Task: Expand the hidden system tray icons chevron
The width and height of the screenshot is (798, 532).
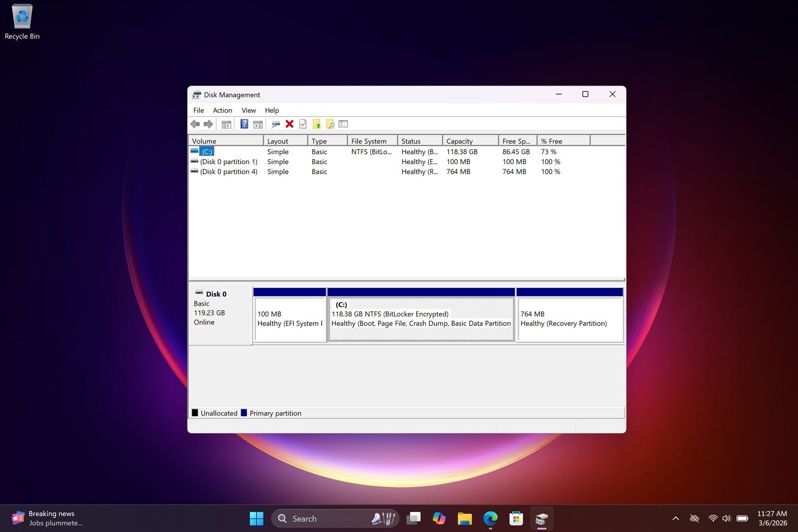Action: pyautogui.click(x=676, y=519)
